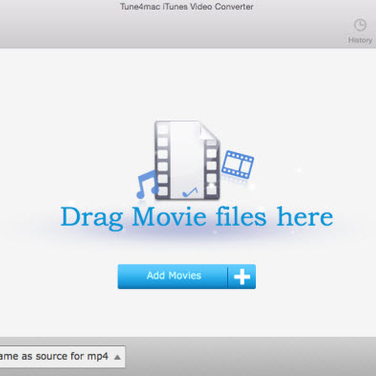Click the 'Tune4mac iTunes Video Converter' title

point(187,7)
